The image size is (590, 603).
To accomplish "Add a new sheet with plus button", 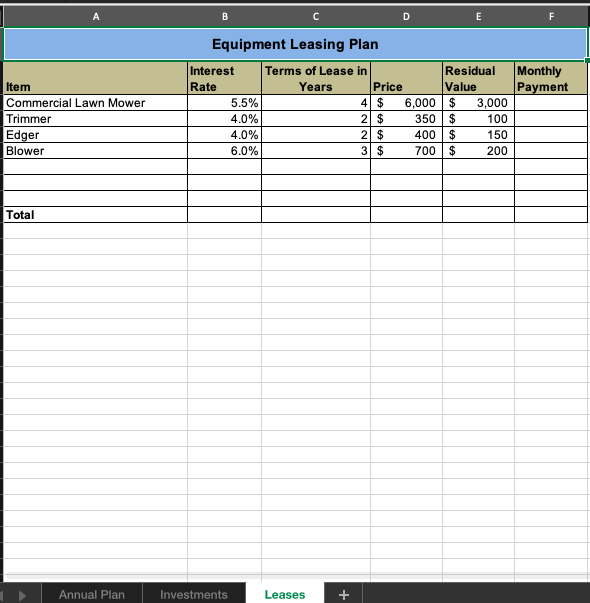I will tap(343, 595).
